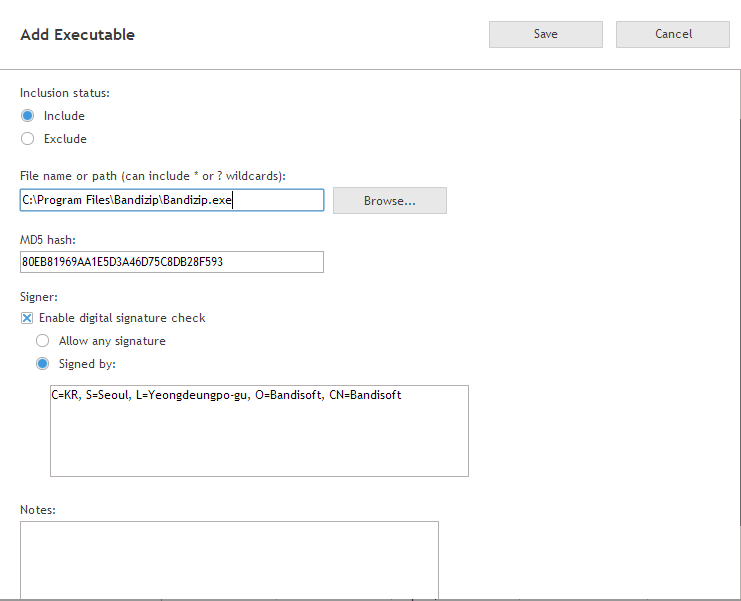741x601 pixels.
Task: Select the Include radio button
Action: pyautogui.click(x=28, y=116)
